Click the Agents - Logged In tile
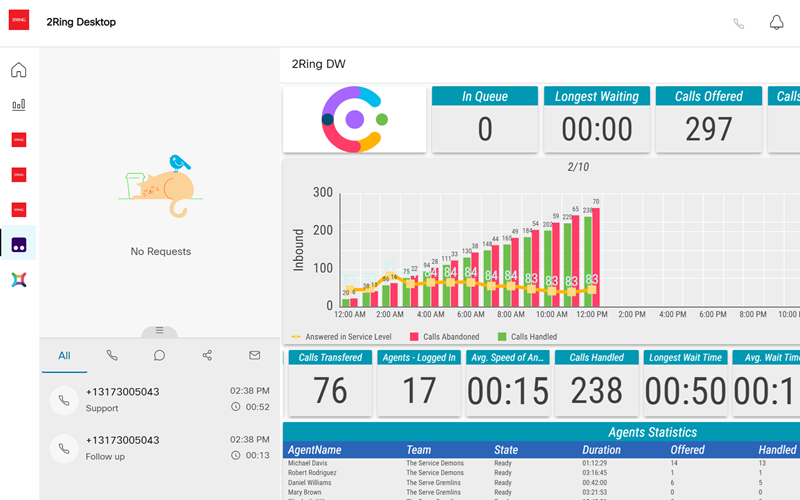This screenshot has height=500, width=800. 419,383
